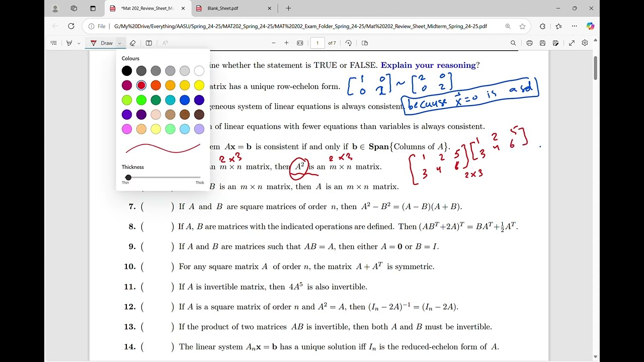644x362 pixels.
Task: Zoom in on the PDF
Action: (287, 43)
